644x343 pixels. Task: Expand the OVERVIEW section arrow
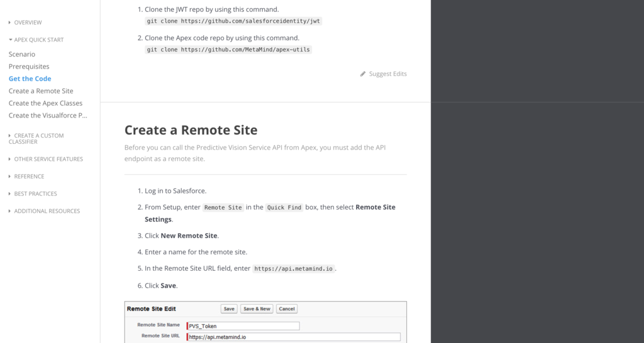(x=10, y=23)
